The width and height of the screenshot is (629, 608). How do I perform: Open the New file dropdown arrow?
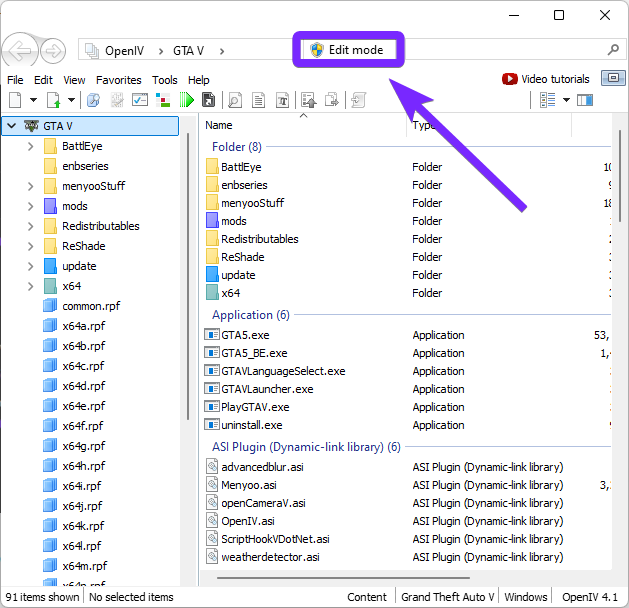(x=33, y=100)
